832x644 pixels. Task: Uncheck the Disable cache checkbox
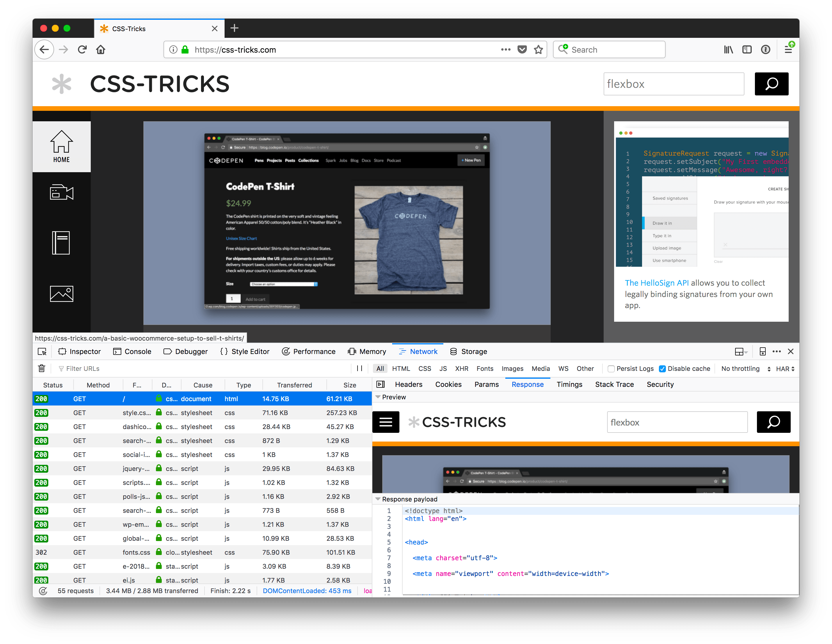[662, 369]
